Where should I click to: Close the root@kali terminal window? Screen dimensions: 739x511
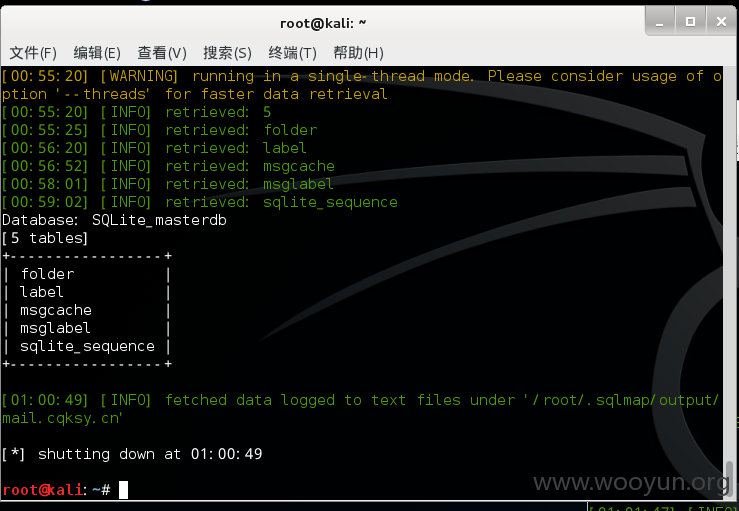721,22
